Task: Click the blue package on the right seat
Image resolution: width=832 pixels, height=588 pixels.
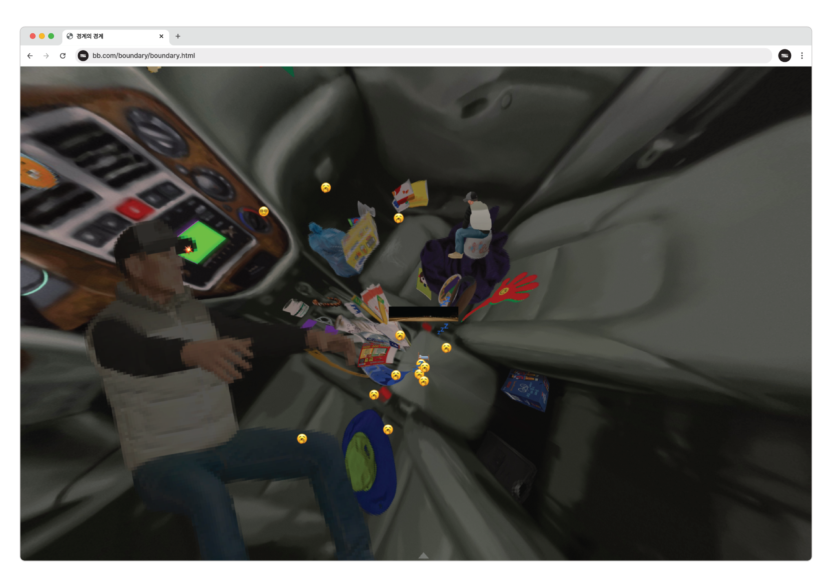Action: (x=526, y=388)
